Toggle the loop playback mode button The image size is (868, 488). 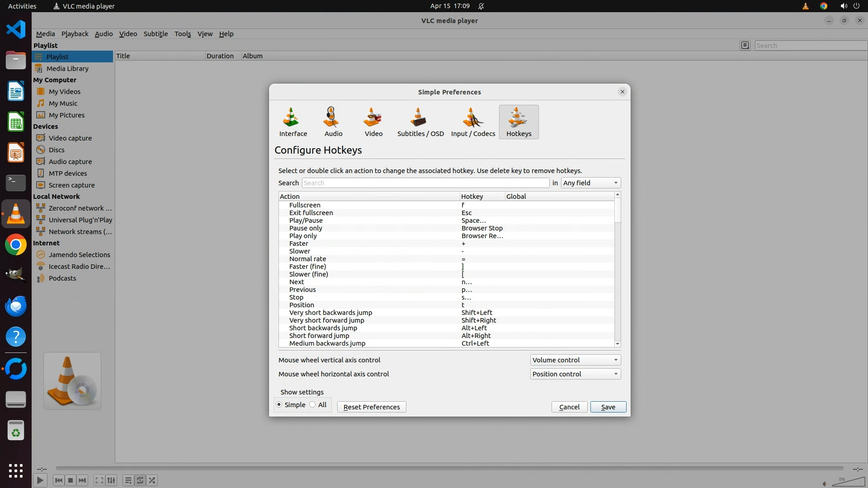pyautogui.click(x=140, y=480)
